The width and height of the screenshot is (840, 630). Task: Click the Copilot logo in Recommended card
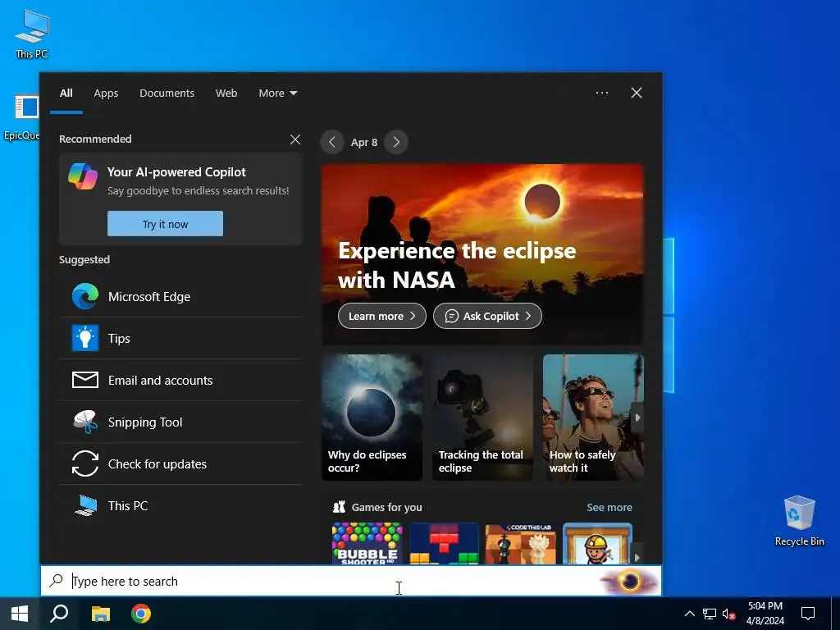point(83,176)
